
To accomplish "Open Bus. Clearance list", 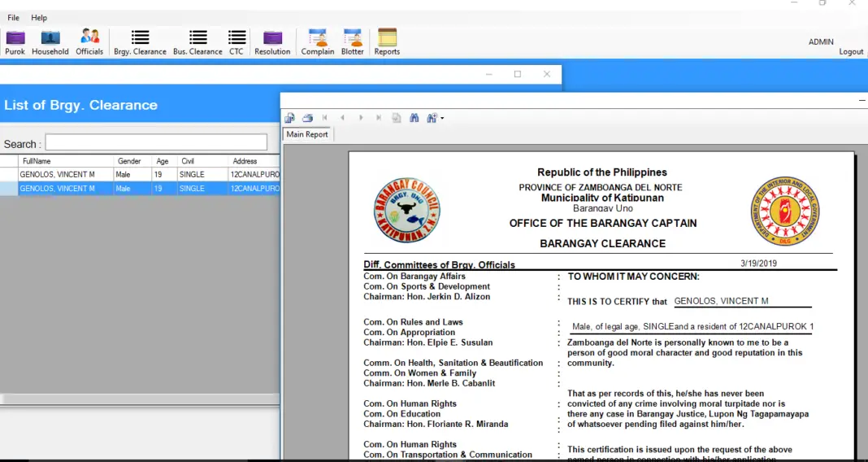I will 197,42.
